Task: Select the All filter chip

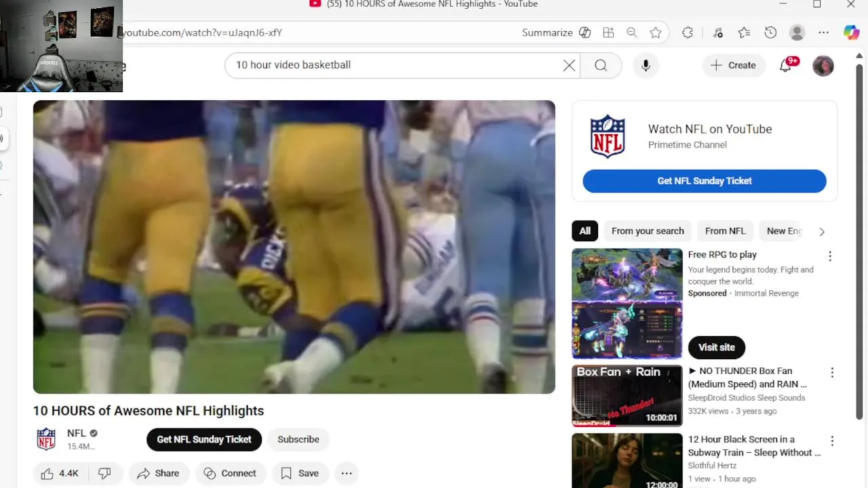Action: tap(585, 231)
